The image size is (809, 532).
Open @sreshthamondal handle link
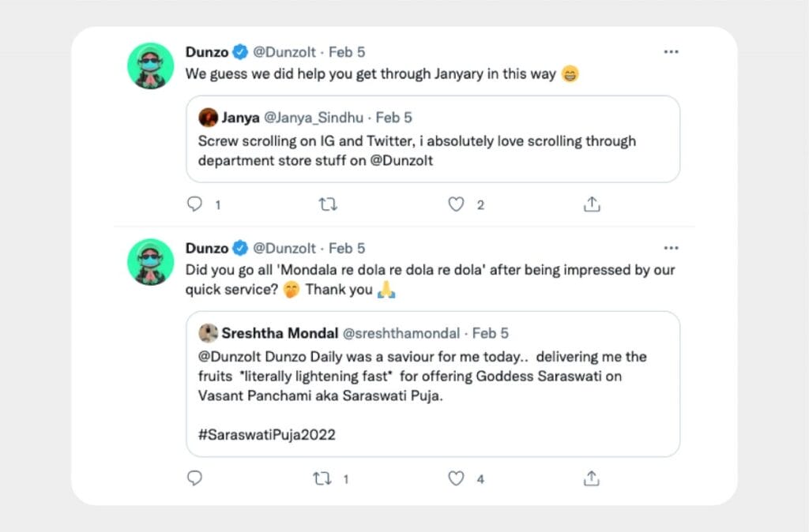coord(401,334)
